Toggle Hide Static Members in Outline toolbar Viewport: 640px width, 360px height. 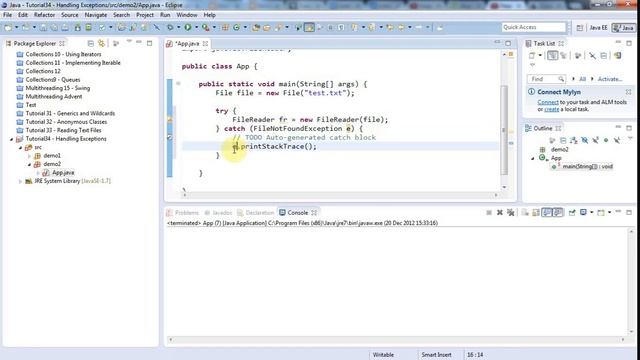point(596,140)
